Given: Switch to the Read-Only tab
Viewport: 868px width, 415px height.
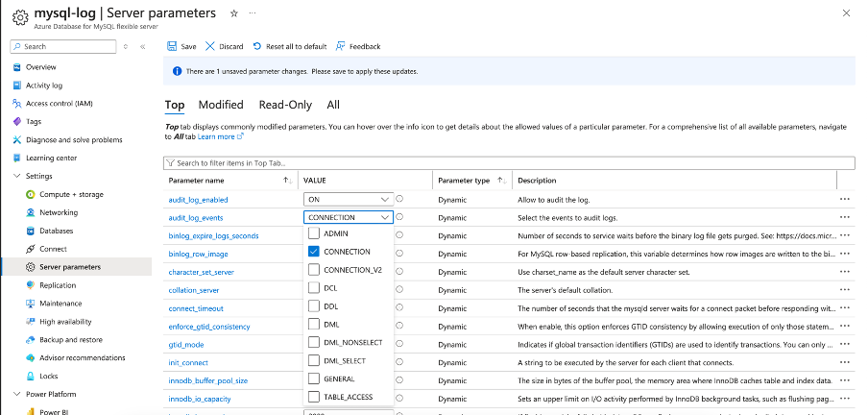Looking at the screenshot, I should click(285, 105).
